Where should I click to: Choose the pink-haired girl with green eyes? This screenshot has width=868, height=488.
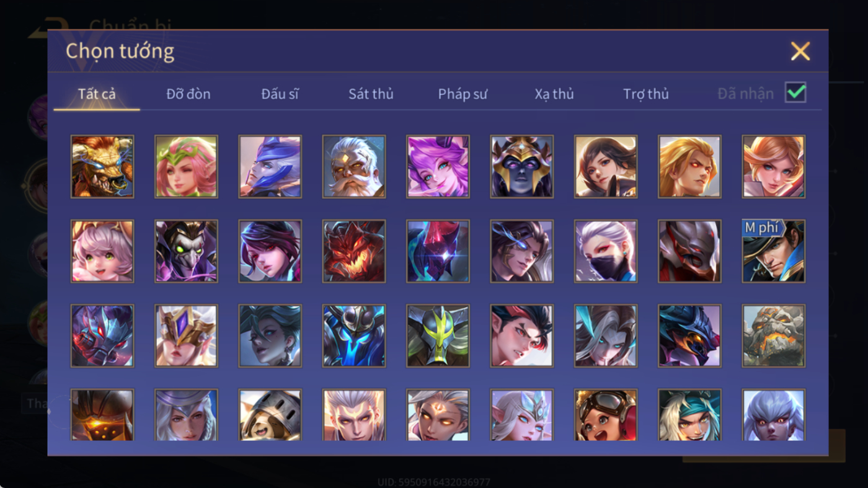point(102,251)
